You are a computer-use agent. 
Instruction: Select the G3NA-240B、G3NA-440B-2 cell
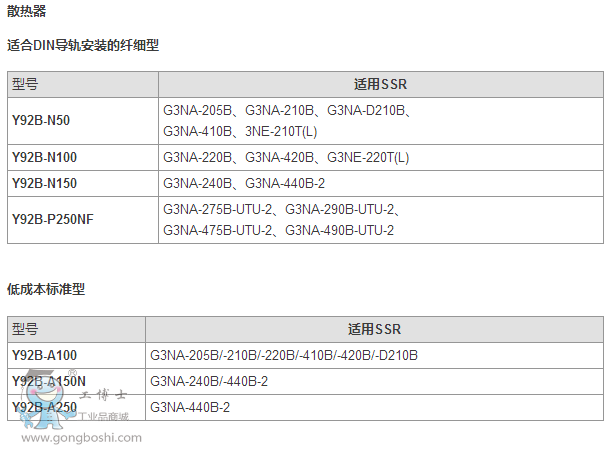[x=244, y=183]
